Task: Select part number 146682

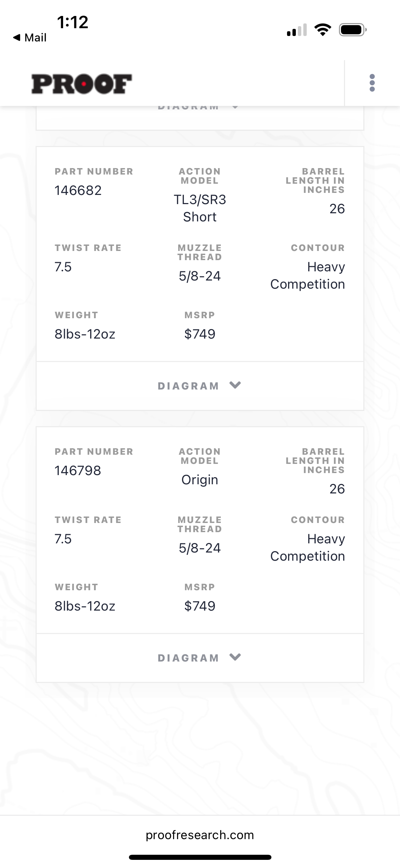Action: pos(78,191)
